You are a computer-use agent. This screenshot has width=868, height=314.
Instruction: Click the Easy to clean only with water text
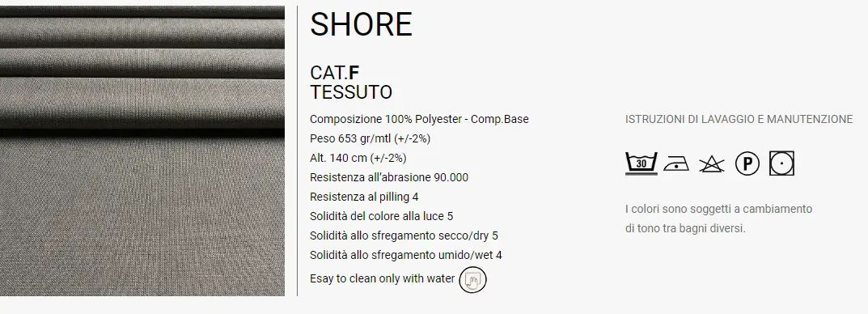382,278
